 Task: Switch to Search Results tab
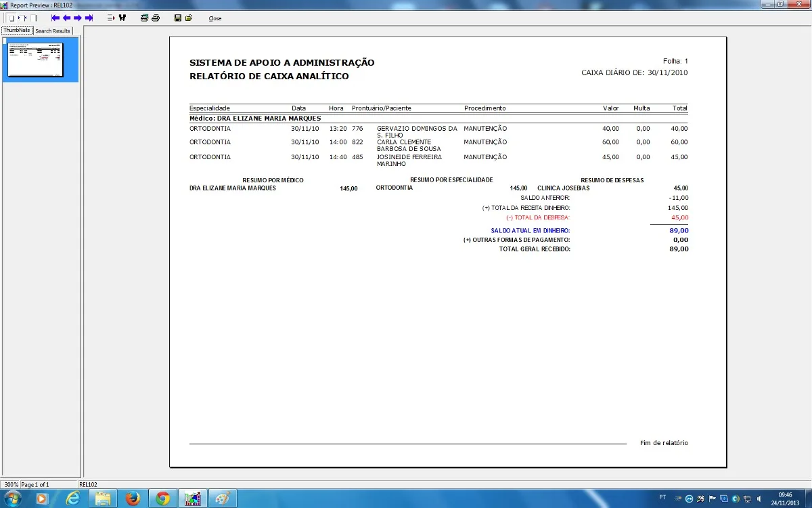coord(53,31)
